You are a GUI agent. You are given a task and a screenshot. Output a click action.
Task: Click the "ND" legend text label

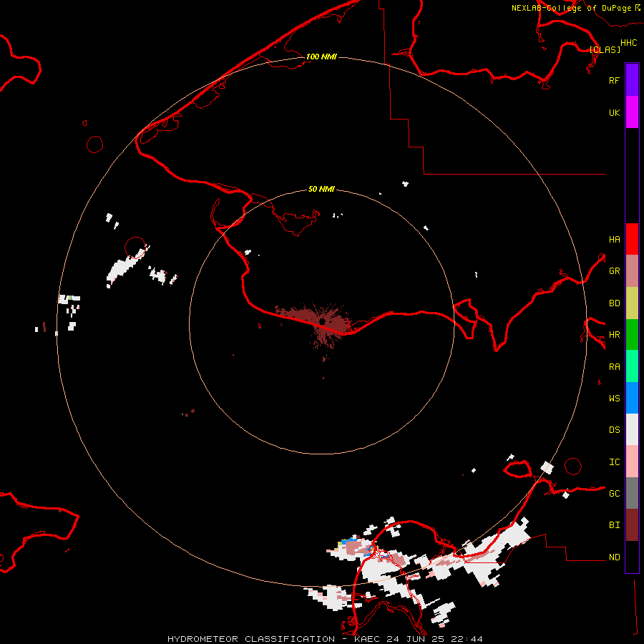[x=614, y=557]
